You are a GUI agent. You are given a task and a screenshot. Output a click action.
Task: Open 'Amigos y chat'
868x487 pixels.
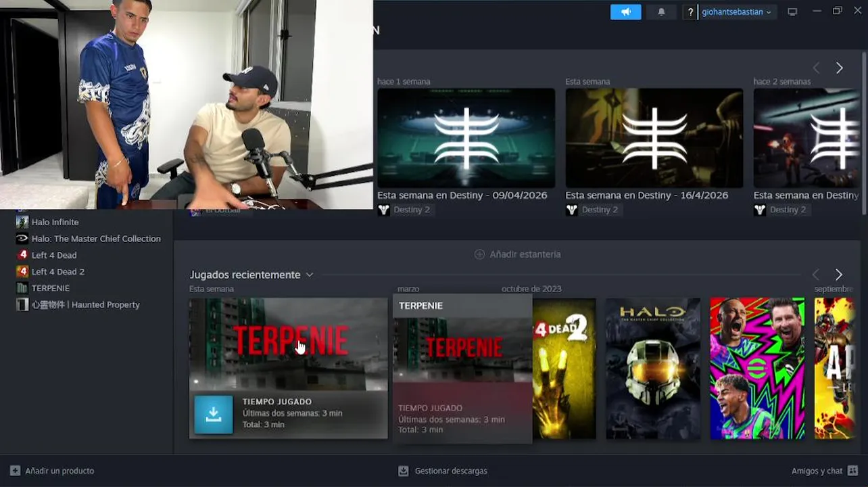pos(825,471)
